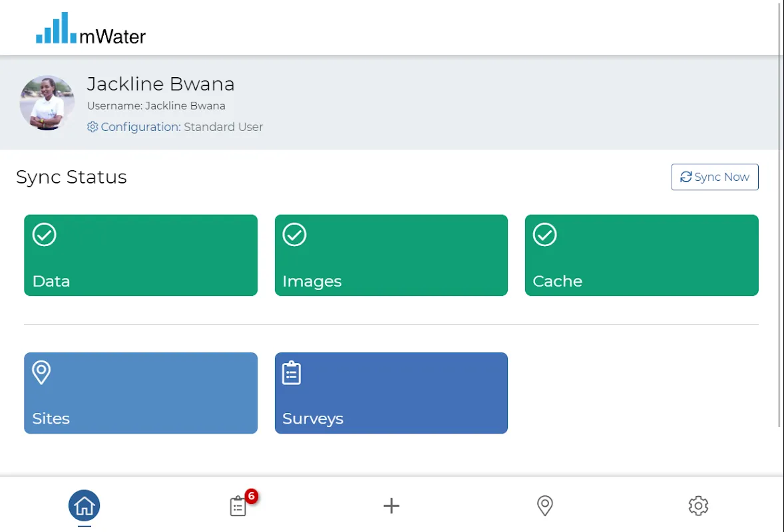This screenshot has width=784, height=532.
Task: Open surveys list with 6 badge
Action: (238, 506)
